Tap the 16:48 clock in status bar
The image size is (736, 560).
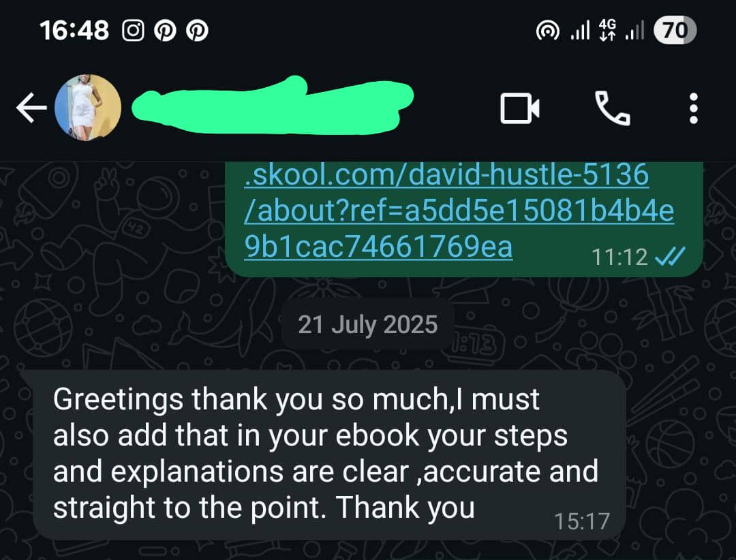click(x=74, y=31)
